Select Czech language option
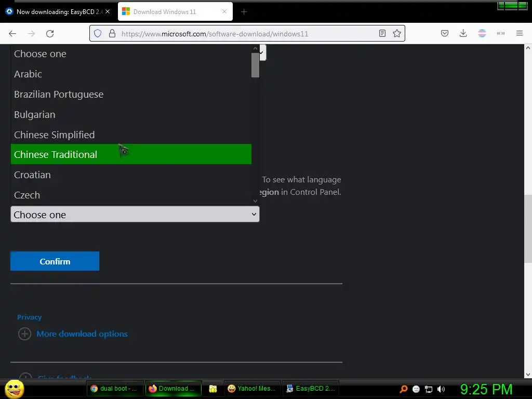 tap(131, 195)
